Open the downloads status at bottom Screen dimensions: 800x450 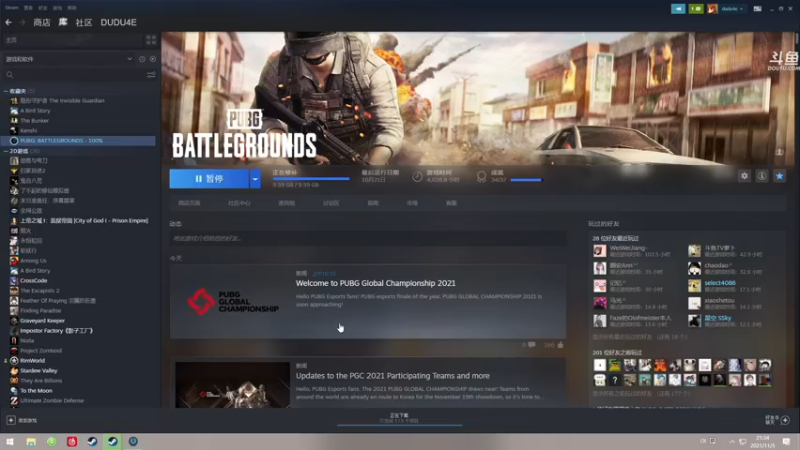point(399,418)
